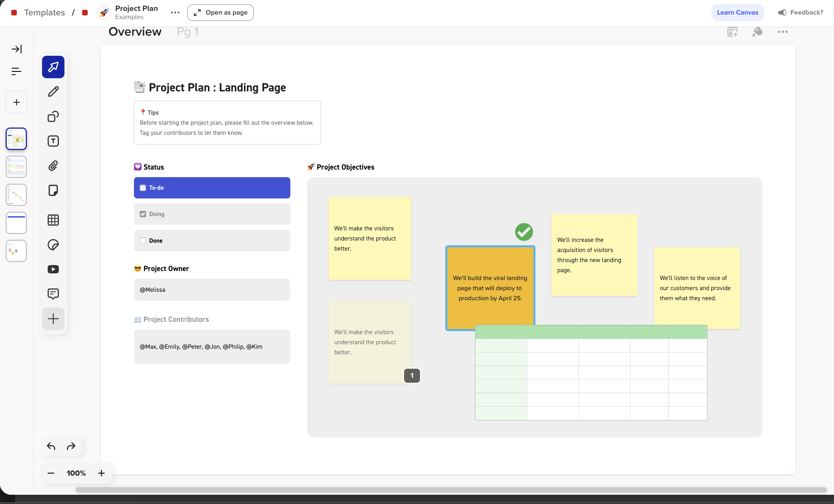
Task: Uncheck the Doing status checkbox
Action: [x=143, y=214]
